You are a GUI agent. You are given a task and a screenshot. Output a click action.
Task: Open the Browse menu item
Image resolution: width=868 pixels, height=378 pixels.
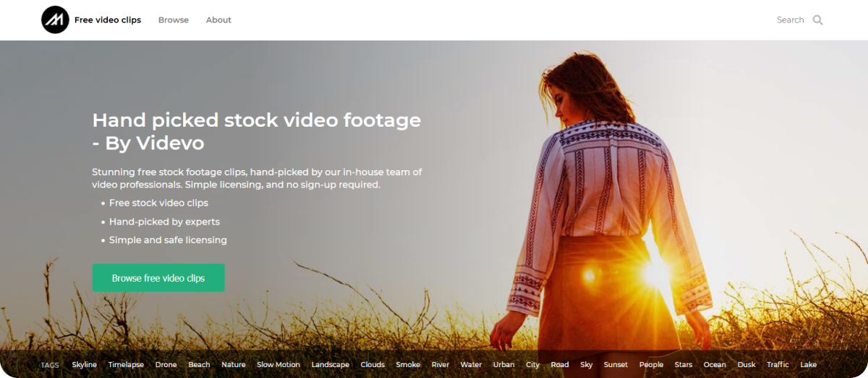coord(174,20)
